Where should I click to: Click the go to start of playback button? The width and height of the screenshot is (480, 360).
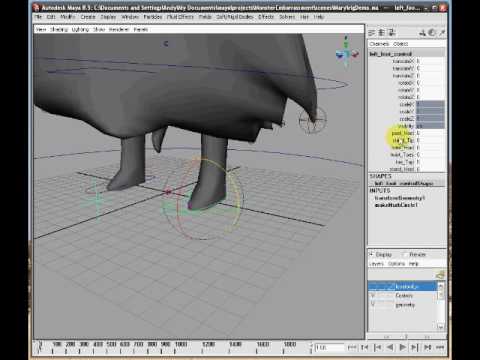tap(352, 348)
